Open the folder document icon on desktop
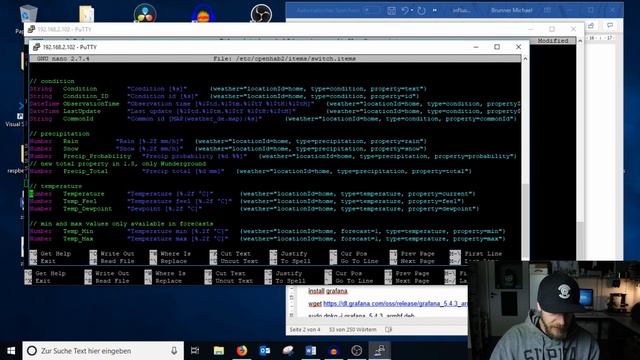 87,13
